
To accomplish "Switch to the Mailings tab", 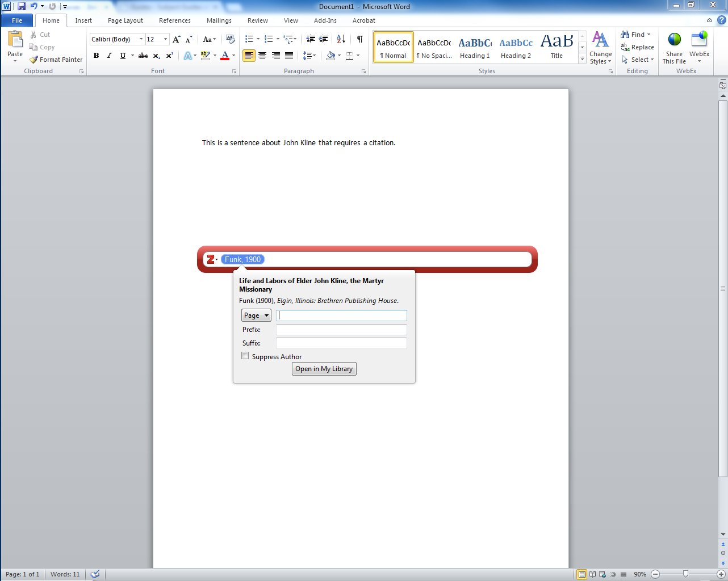I will (x=219, y=20).
